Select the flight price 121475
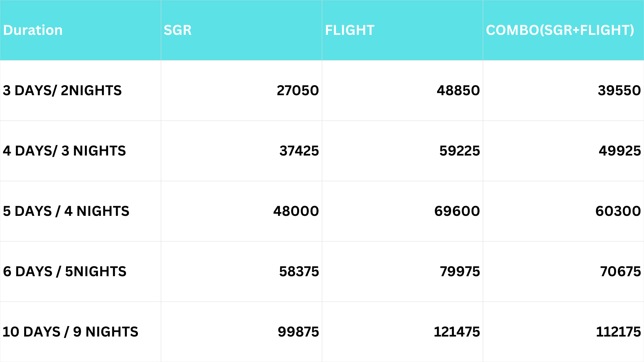 [457, 332]
